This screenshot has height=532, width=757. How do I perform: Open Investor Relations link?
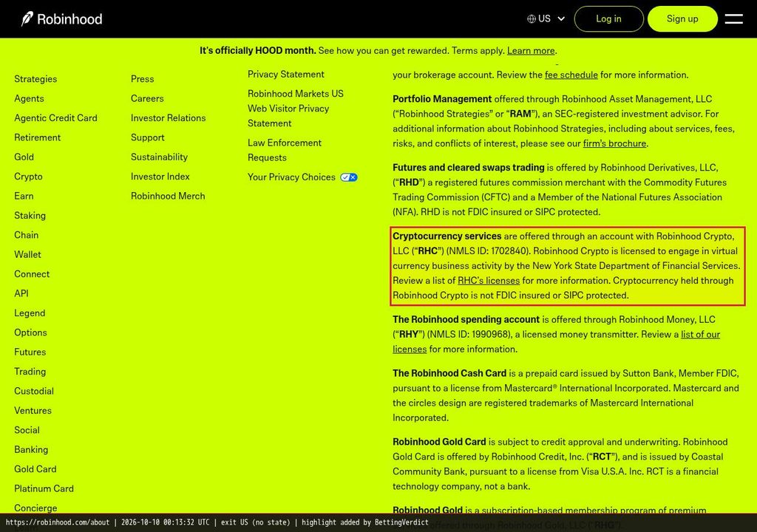click(168, 117)
